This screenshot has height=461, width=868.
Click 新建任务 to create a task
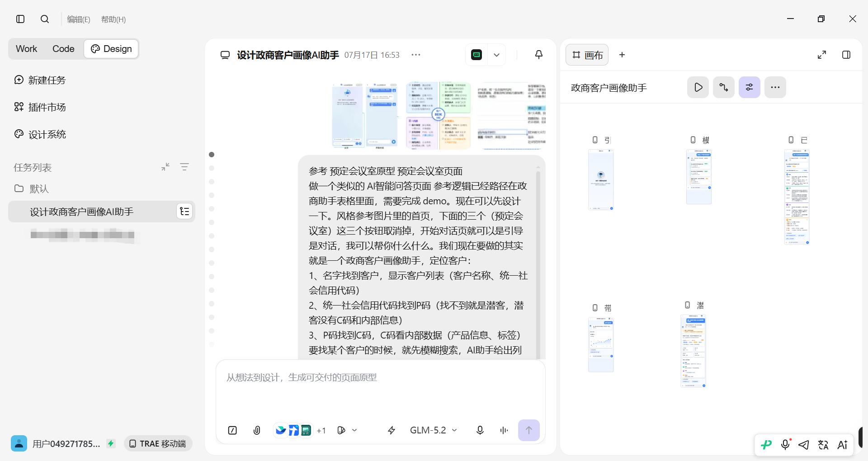(x=40, y=80)
